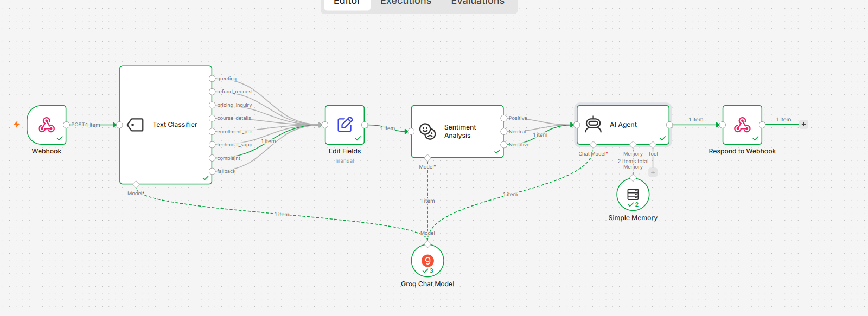
Task: Open the Simple Memory node
Action: [633, 195]
